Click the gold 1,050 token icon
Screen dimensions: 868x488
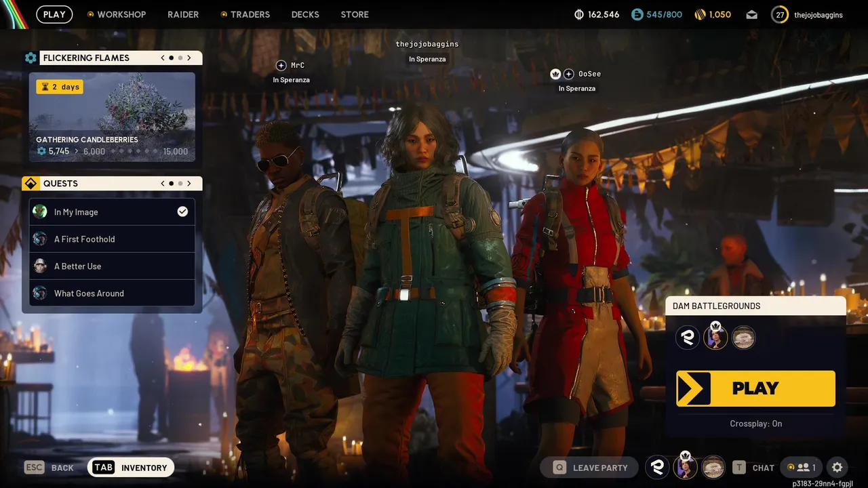[701, 14]
